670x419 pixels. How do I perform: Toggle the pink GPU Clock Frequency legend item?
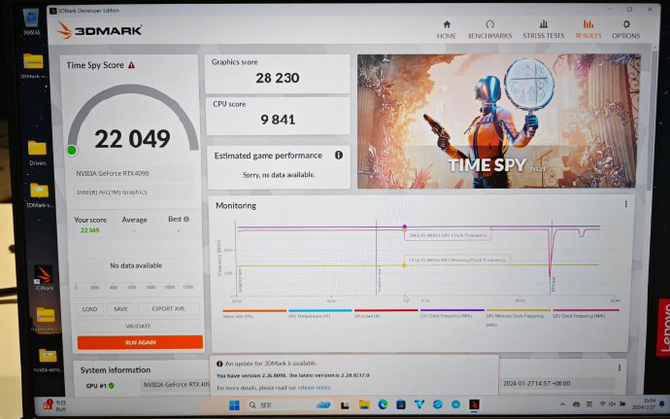pos(585,314)
